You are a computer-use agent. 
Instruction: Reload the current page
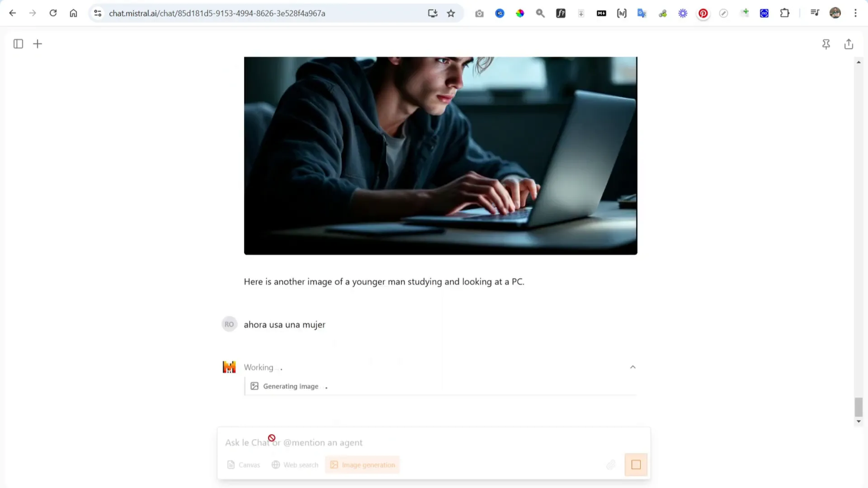[x=53, y=13]
